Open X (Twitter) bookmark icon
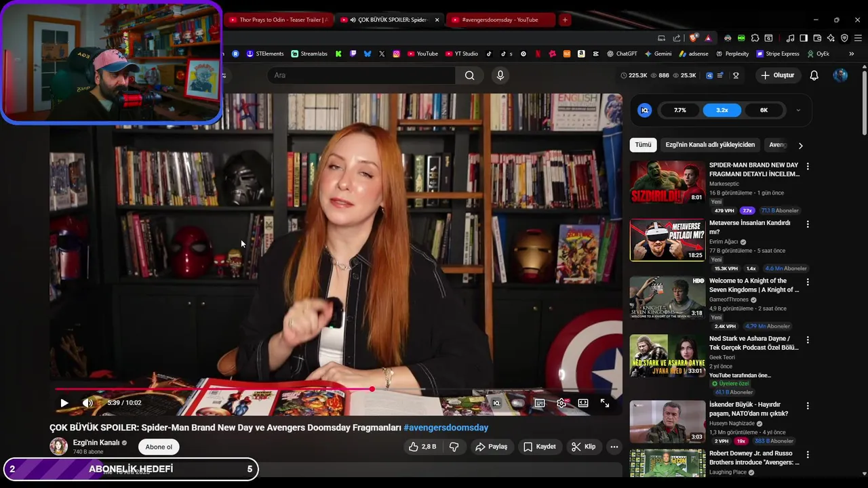This screenshot has width=868, height=488. point(382,54)
